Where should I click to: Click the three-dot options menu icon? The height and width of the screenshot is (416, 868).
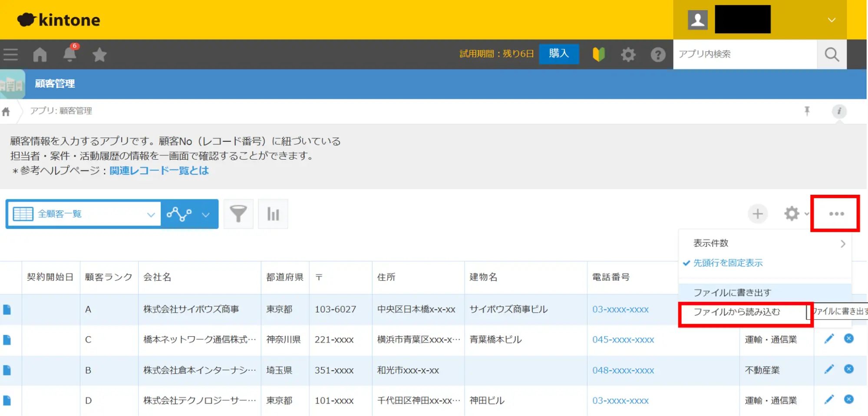coord(836,214)
